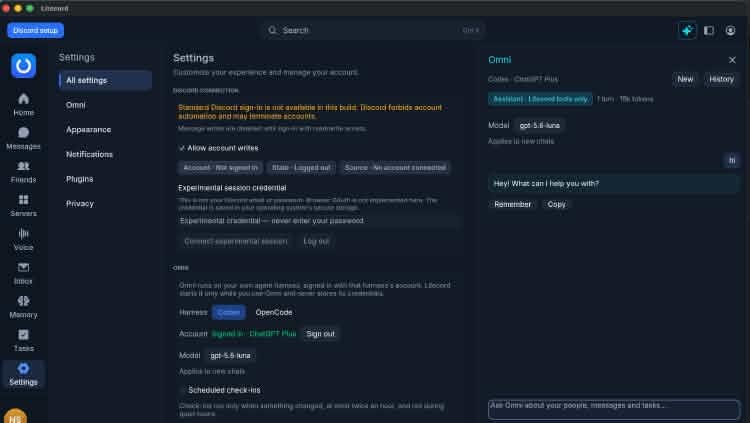Open the Model dropdown in Omni panel
750x423 pixels.
tap(540, 125)
